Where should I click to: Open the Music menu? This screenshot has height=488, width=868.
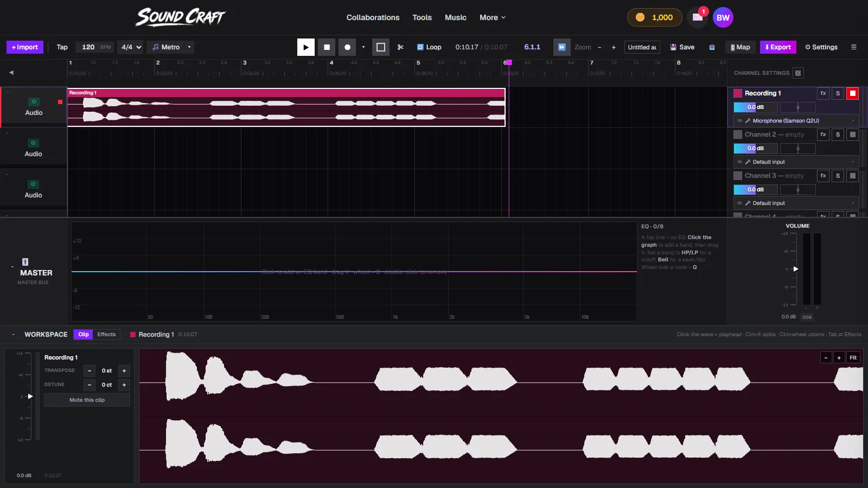tap(456, 17)
